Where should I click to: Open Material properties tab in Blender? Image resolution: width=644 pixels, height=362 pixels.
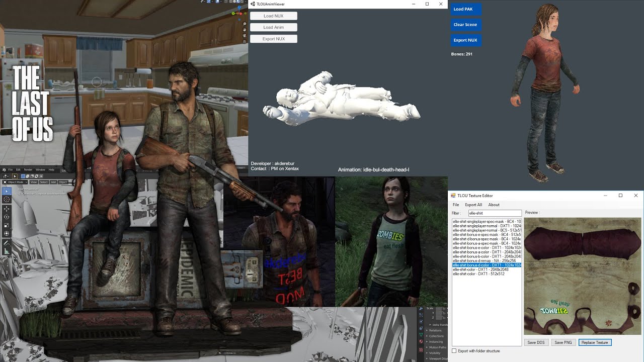(421, 341)
